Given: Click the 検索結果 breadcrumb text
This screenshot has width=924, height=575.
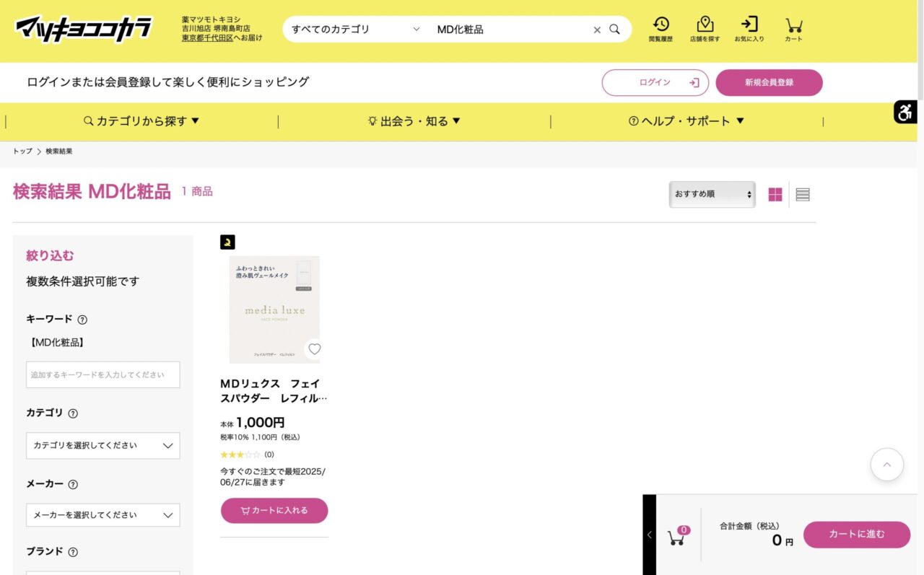Looking at the screenshot, I should coord(59,152).
